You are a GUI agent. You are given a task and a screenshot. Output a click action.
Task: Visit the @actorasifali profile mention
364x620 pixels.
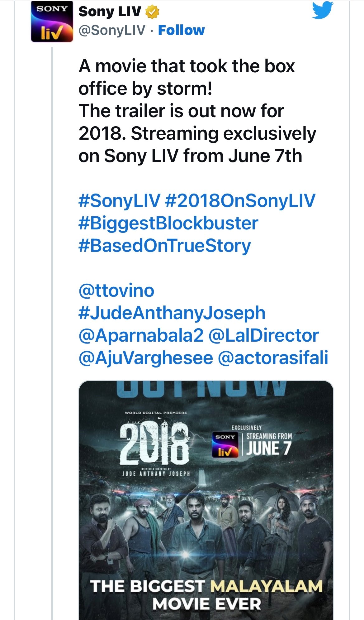pos(273,358)
